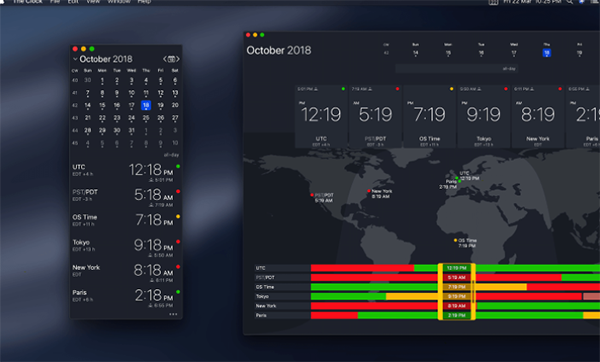Image resolution: width=600 pixels, height=362 pixels.
Task: Open the New York 8:19 clock card
Action: tap(538, 116)
